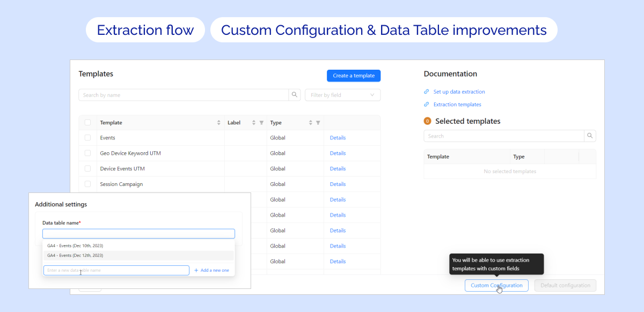
Task: Click the Selected templates search magnifier icon
Action: [590, 136]
